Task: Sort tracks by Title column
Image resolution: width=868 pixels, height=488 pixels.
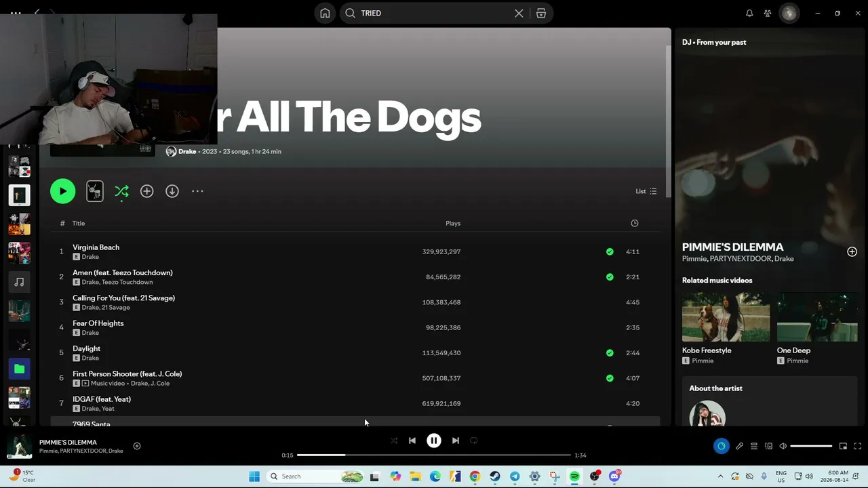Action: pos(79,223)
